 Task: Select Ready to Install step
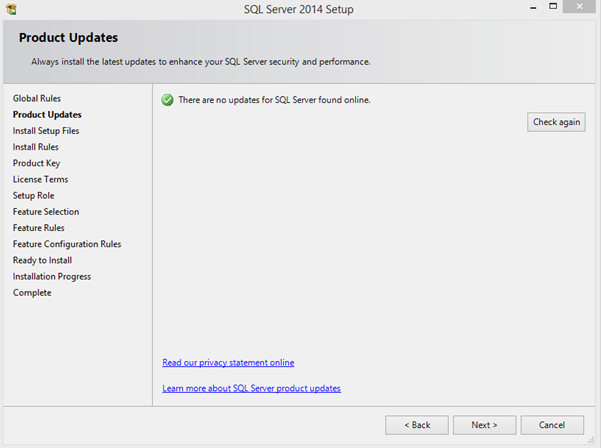(x=43, y=260)
